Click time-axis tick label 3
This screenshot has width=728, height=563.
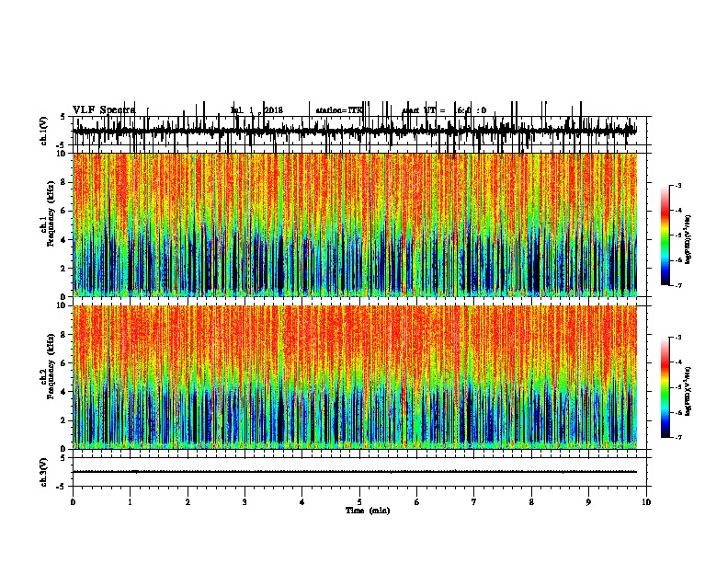coord(245,502)
